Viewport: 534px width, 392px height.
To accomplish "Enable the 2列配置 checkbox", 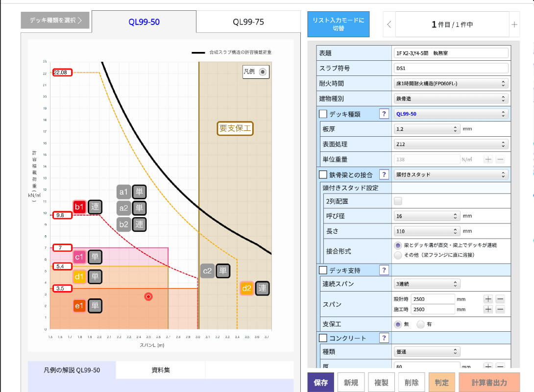I will (398, 201).
